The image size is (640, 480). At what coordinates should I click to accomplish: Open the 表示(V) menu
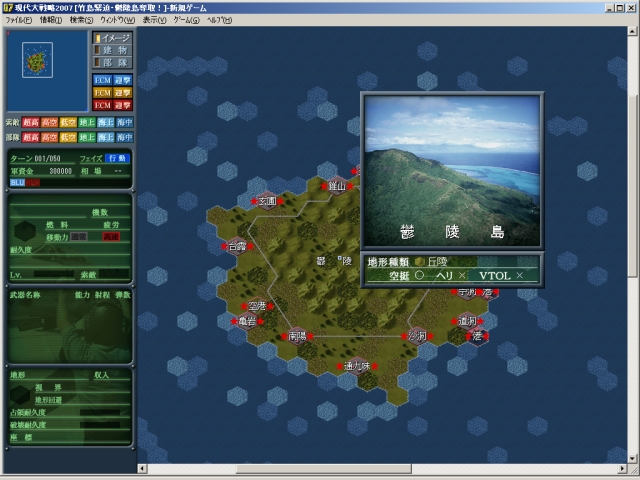coord(154,20)
